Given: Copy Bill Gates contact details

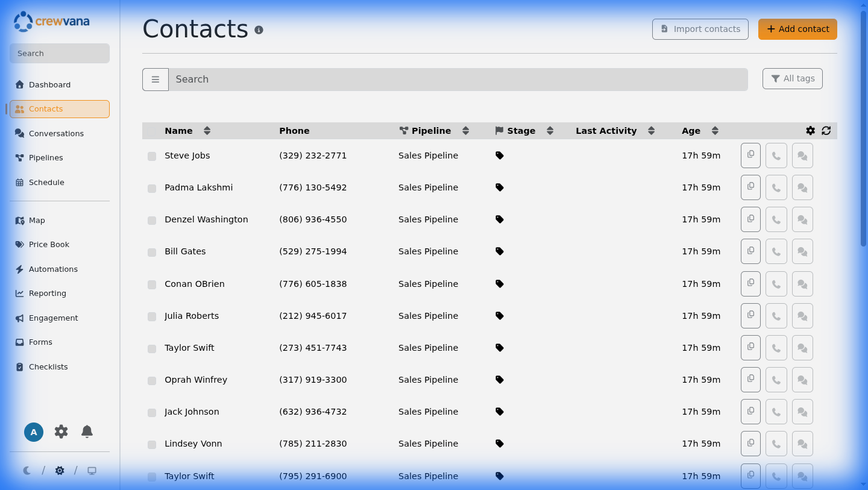Looking at the screenshot, I should (x=750, y=251).
